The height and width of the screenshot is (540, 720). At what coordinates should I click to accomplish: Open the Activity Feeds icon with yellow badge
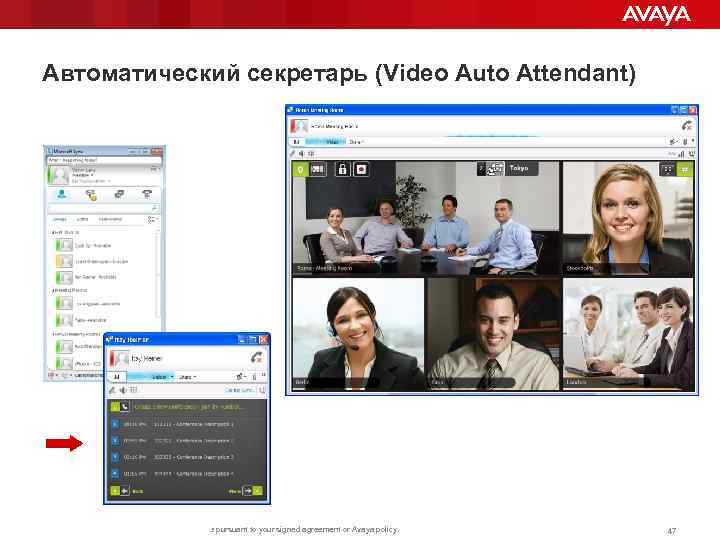tap(91, 195)
